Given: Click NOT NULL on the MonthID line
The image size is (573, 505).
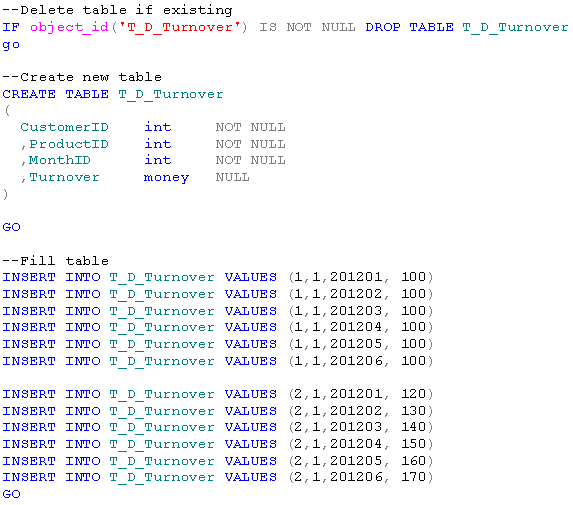Looking at the screenshot, I should coord(250,160).
